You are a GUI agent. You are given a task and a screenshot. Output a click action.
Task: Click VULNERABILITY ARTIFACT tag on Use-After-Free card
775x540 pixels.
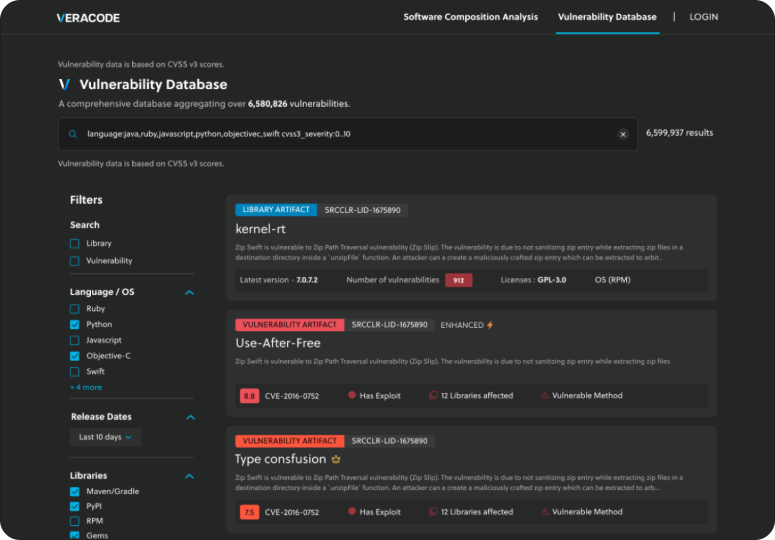click(290, 325)
